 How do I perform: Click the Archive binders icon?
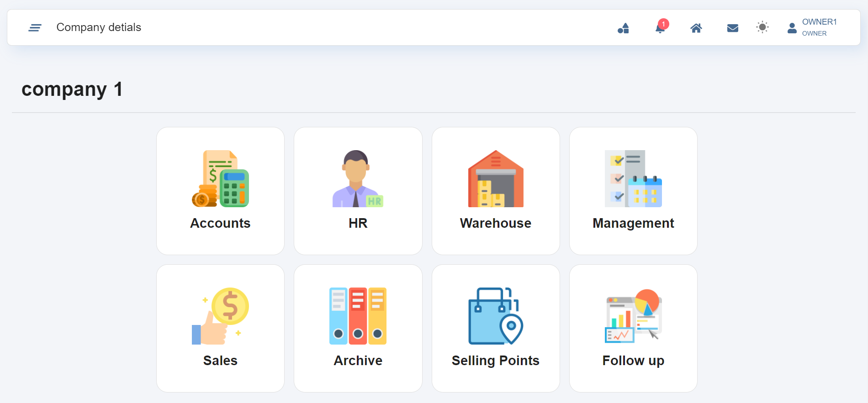[358, 316]
